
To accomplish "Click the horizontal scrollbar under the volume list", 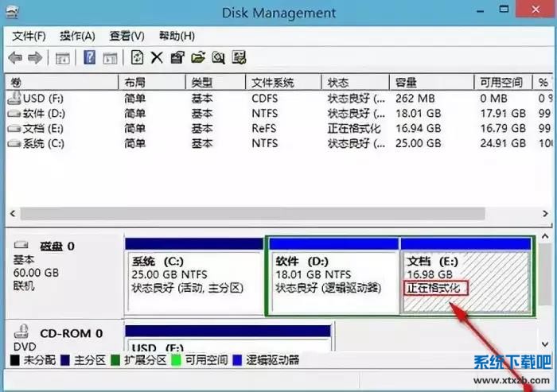I will [x=271, y=214].
